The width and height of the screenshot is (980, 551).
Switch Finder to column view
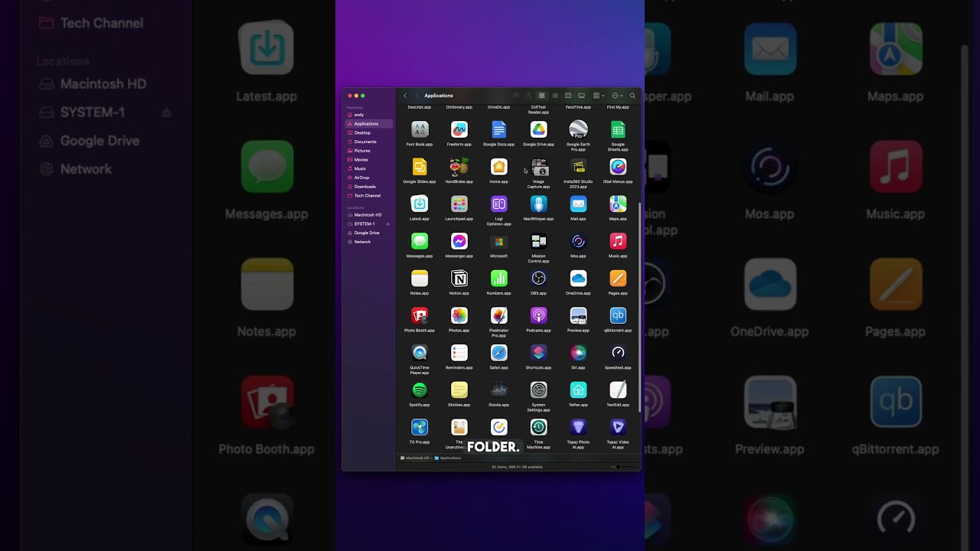coord(568,96)
